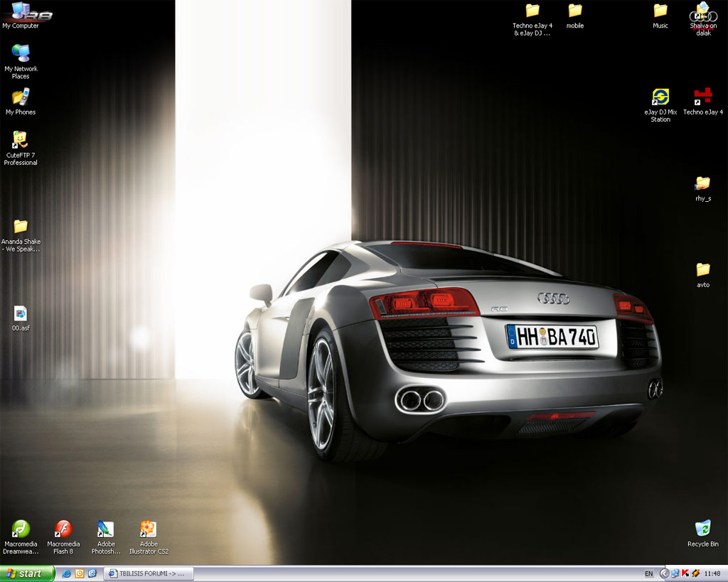Viewport: 728px width, 582px height.
Task: Select the My Network Places icon
Action: (x=21, y=61)
